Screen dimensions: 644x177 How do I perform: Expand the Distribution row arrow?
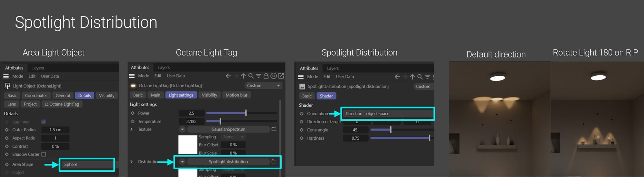(131, 162)
